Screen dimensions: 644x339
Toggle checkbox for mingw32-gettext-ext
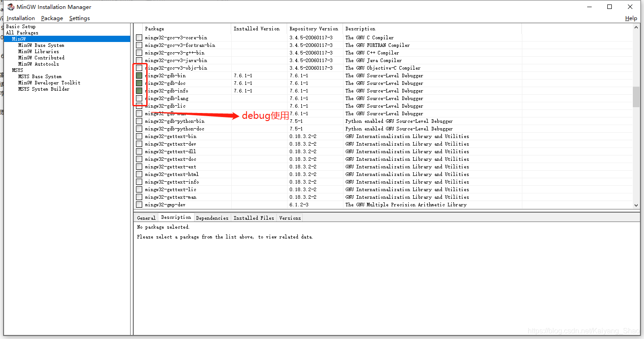(139, 167)
